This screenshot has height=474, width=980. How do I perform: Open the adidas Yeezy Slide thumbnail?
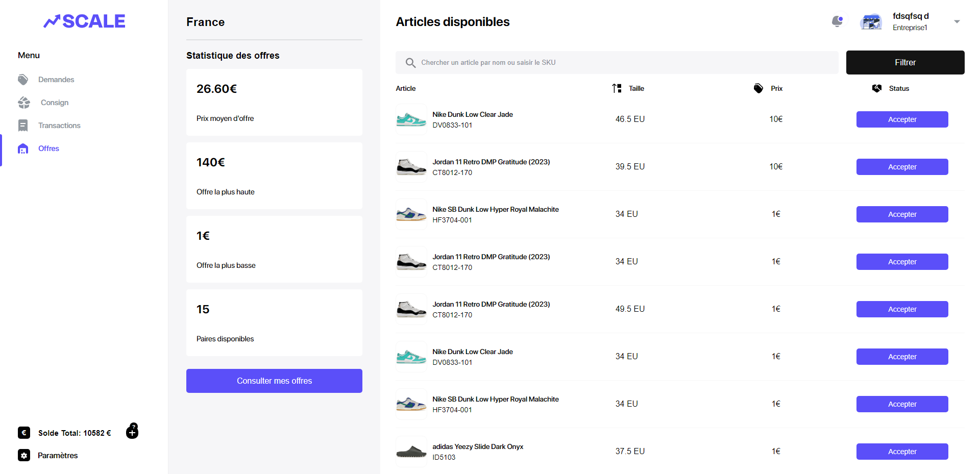[x=411, y=452]
